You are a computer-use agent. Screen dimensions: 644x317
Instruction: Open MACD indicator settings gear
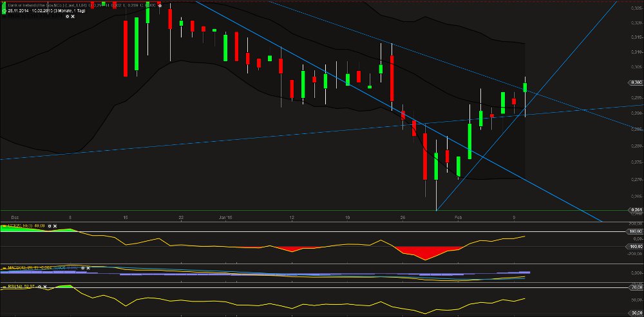[x=82, y=267]
